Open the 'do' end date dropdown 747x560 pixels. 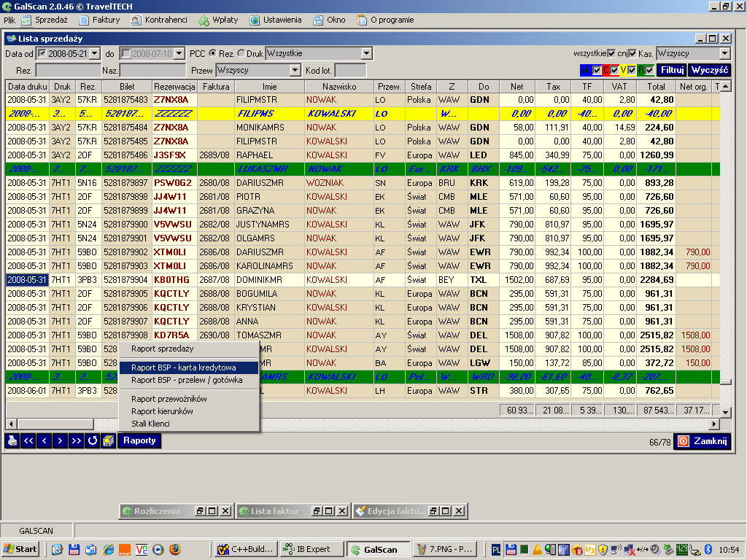click(x=179, y=53)
